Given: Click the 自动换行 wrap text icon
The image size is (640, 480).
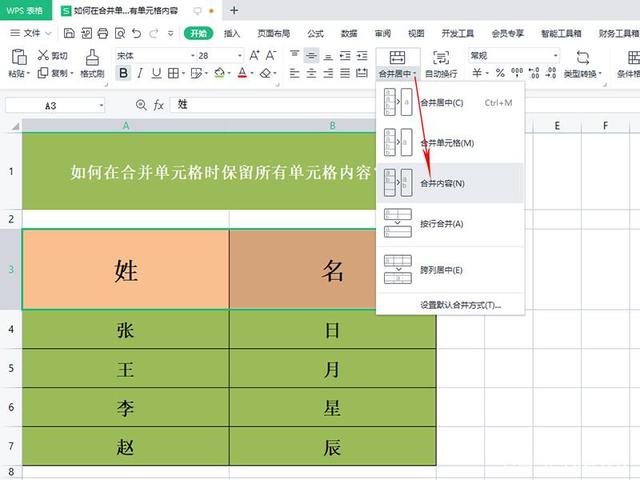Looking at the screenshot, I should point(441,58).
